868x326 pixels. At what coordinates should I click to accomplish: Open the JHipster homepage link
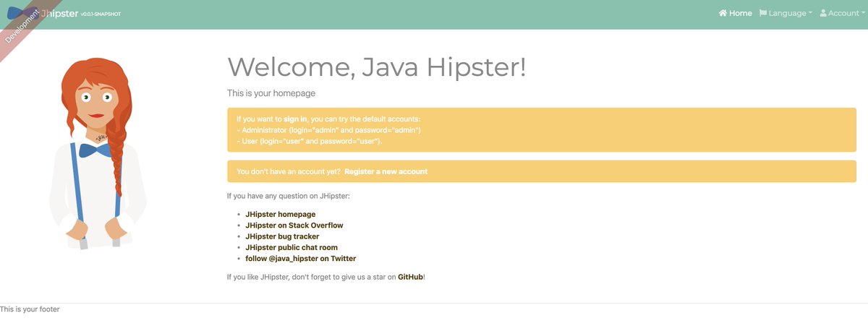[x=281, y=215]
